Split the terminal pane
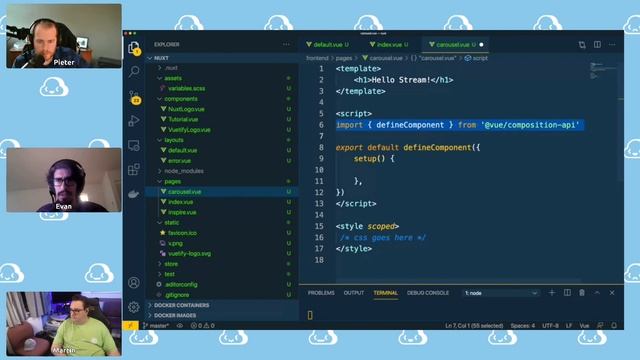Screen dimensions: 640x360 click(567, 293)
